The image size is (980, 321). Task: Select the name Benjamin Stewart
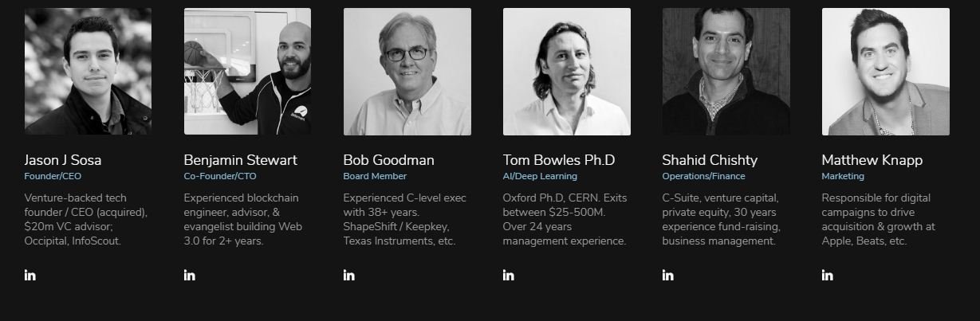pyautogui.click(x=240, y=160)
